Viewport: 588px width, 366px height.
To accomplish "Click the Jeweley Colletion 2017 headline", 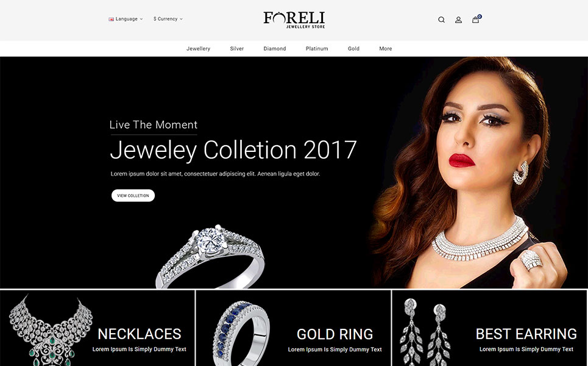I will coord(233,150).
